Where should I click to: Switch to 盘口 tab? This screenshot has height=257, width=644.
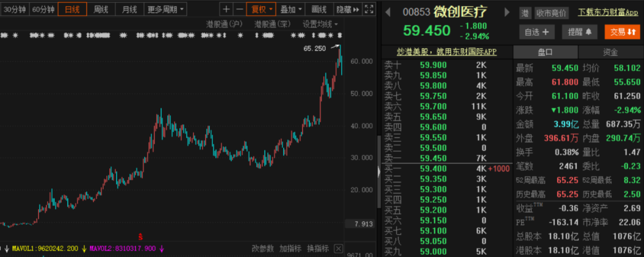(x=546, y=52)
